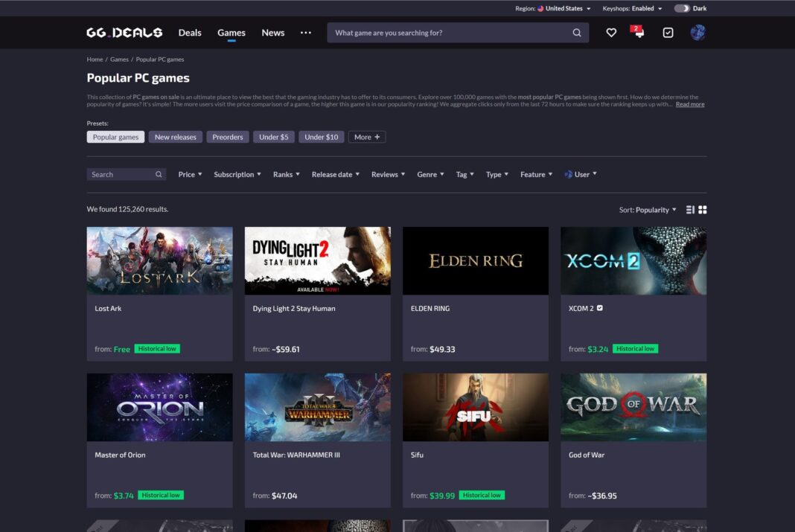The image size is (795, 532).
Task: Click XCOM 2's Historical low badge
Action: click(x=635, y=348)
